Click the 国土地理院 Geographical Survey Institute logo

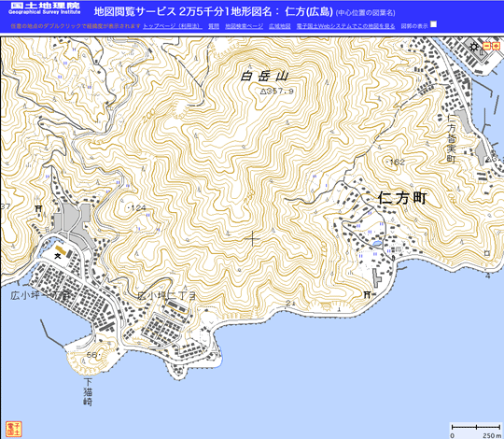pyautogui.click(x=45, y=8)
